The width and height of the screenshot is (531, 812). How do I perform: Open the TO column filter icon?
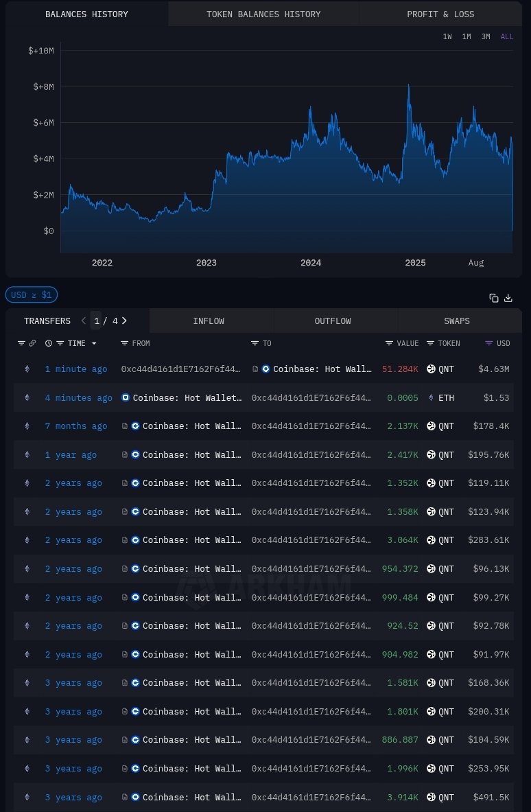point(255,343)
